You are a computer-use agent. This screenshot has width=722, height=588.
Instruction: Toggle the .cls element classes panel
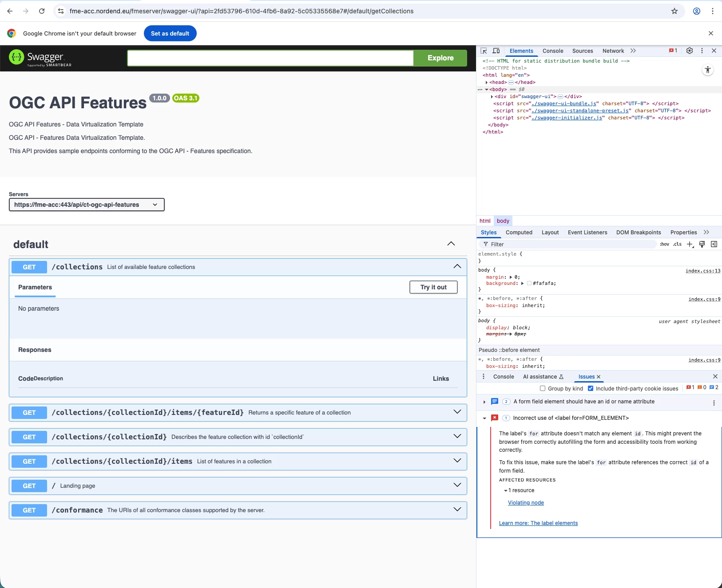point(677,244)
